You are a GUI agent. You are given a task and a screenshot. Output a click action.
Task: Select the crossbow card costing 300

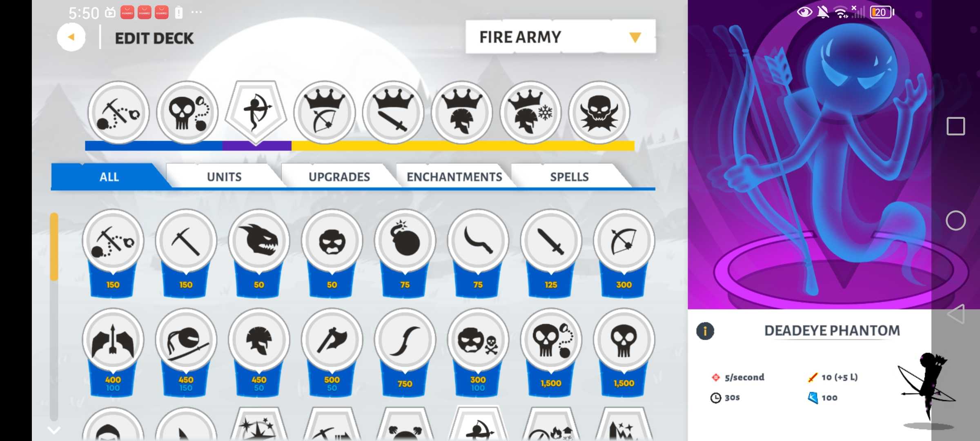(624, 253)
